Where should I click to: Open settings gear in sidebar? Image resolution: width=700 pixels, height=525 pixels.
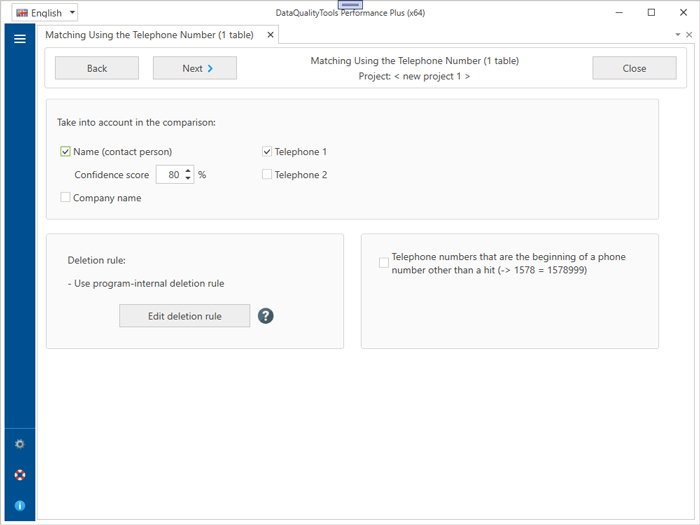(x=19, y=443)
